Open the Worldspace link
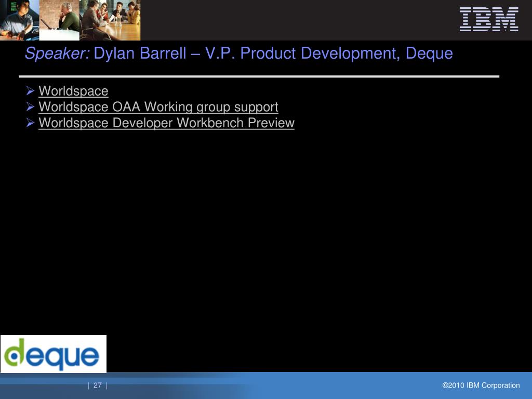This screenshot has width=532, height=399. point(73,91)
